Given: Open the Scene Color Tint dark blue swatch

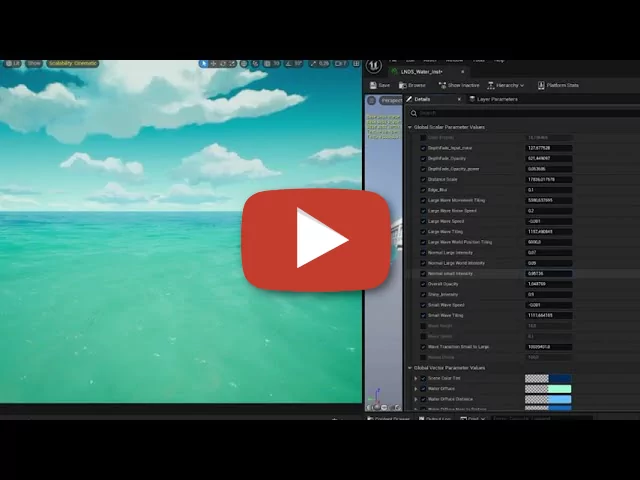Looking at the screenshot, I should pyautogui.click(x=548, y=378).
